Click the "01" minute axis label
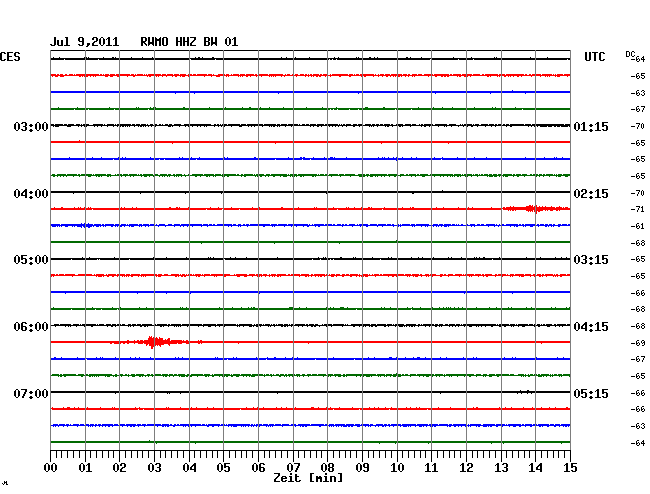Screen dimensions: 650x494 (85, 468)
